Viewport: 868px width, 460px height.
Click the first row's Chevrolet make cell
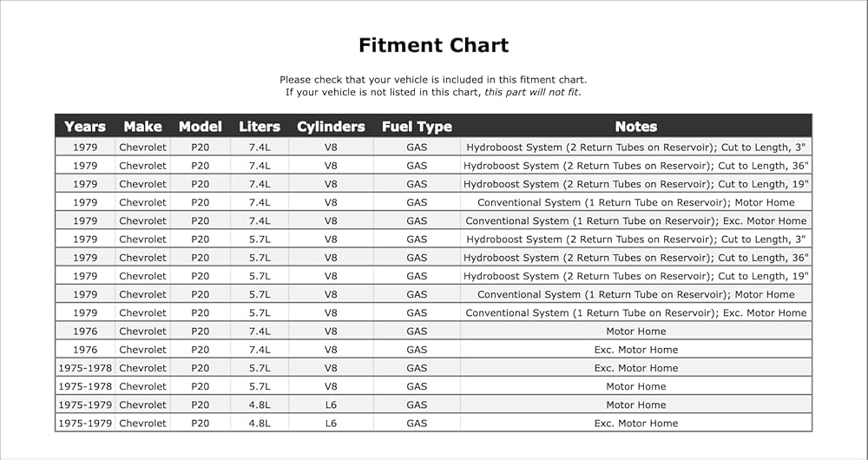(142, 148)
